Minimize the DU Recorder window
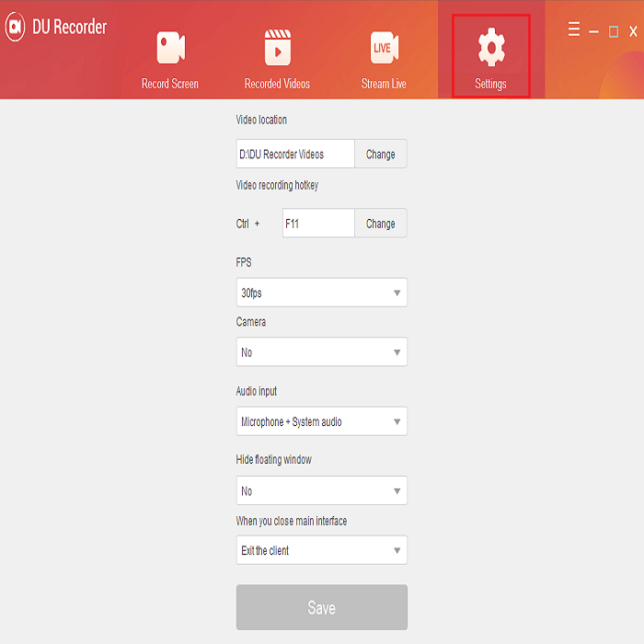This screenshot has height=644, width=644. coord(593,31)
